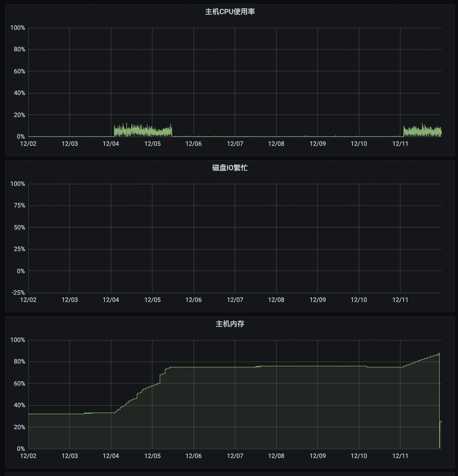Click the 25% y-axis label in 磁盘IO繁忙
The height and width of the screenshot is (476, 458).
(20, 249)
